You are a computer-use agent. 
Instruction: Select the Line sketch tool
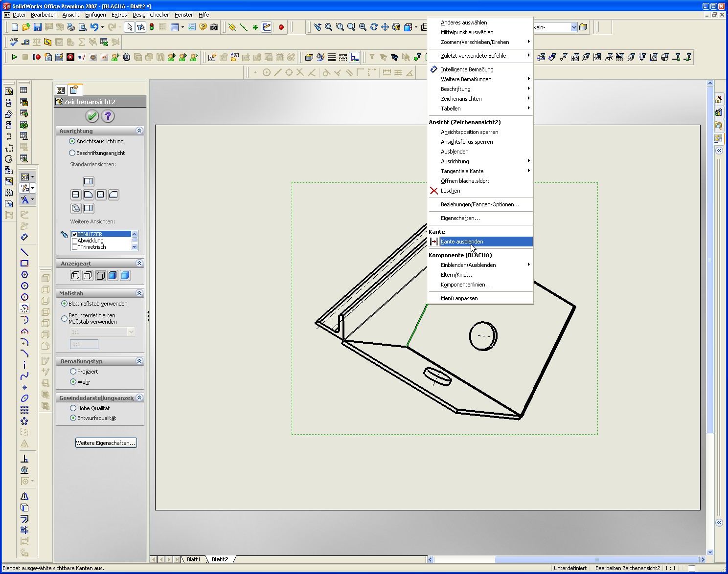coord(24,252)
